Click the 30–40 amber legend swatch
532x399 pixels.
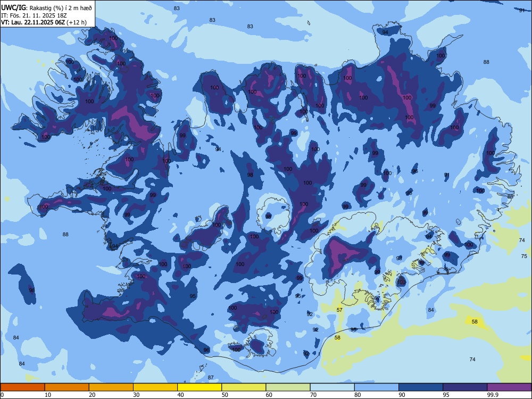point(155,387)
